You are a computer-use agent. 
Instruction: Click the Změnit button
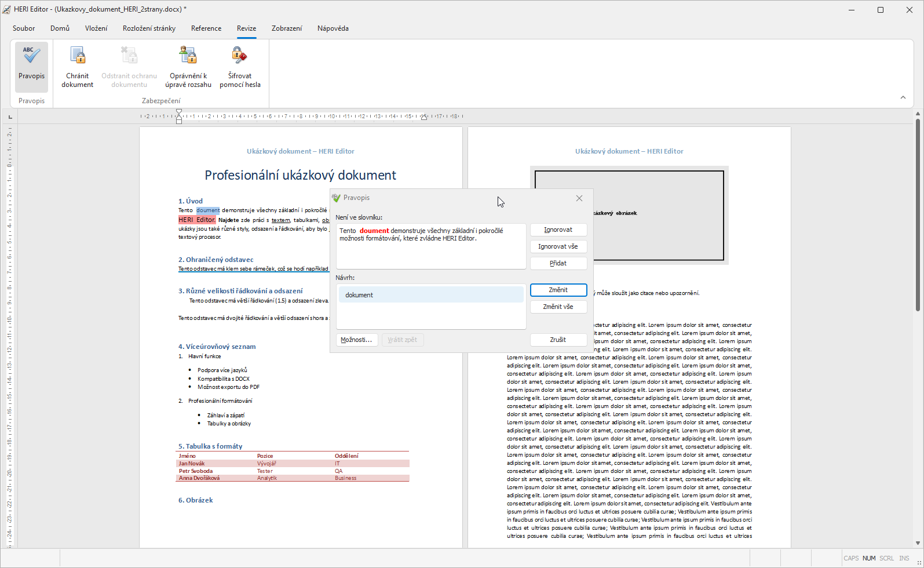(x=558, y=290)
